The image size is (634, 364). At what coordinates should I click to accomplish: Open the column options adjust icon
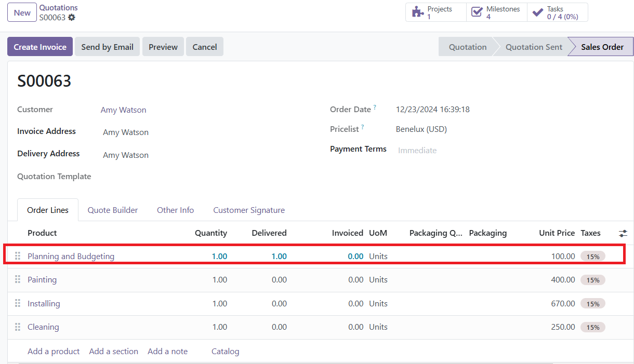pos(623,234)
